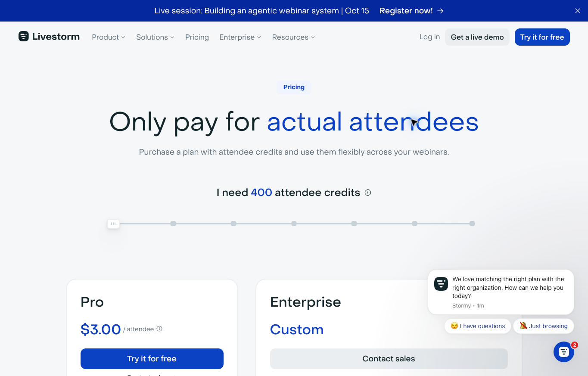Open the Pricing page from the navbar
The height and width of the screenshot is (376, 588).
tap(197, 37)
